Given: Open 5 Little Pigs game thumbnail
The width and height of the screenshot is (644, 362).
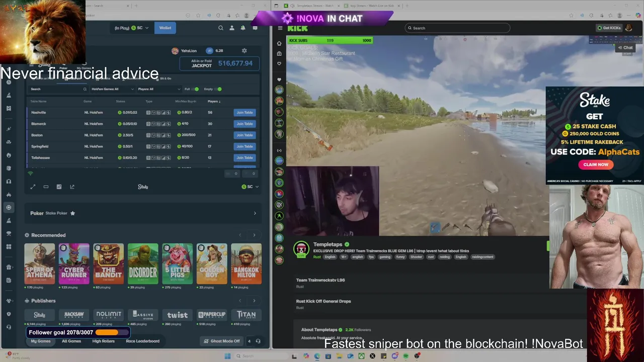Looking at the screenshot, I should (x=177, y=263).
